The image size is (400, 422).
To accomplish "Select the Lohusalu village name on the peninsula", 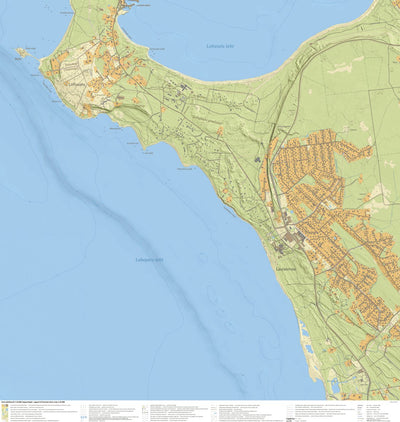I will 77,84.
